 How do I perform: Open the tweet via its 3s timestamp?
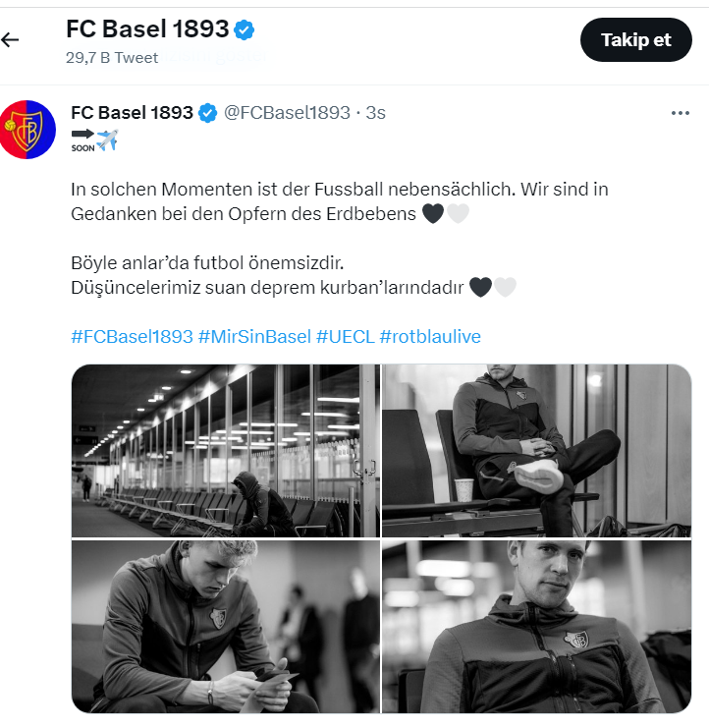pos(376,113)
